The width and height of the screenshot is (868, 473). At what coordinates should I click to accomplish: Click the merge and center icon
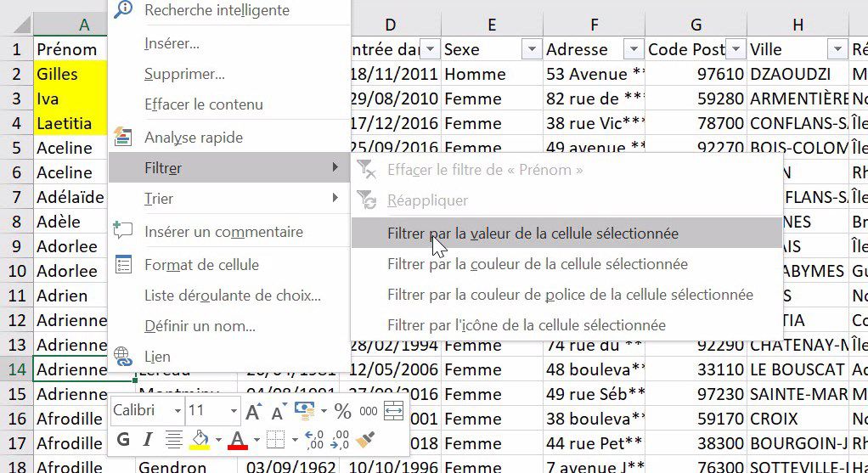coord(393,412)
